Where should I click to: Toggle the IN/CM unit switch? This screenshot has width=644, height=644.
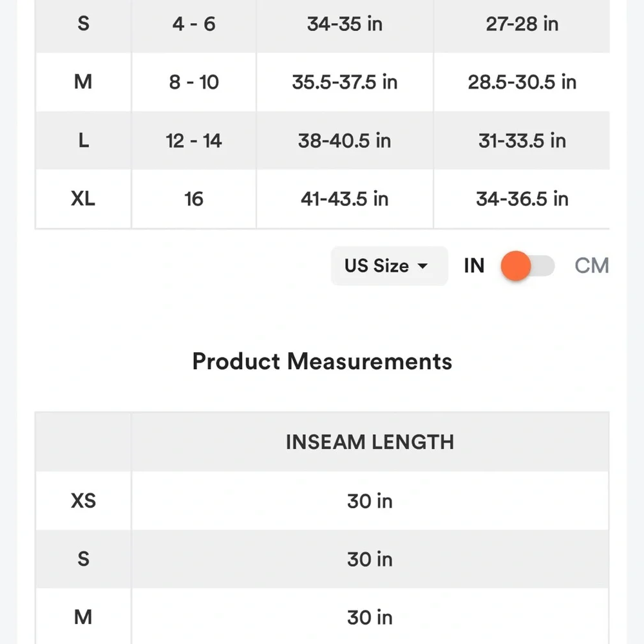528,266
